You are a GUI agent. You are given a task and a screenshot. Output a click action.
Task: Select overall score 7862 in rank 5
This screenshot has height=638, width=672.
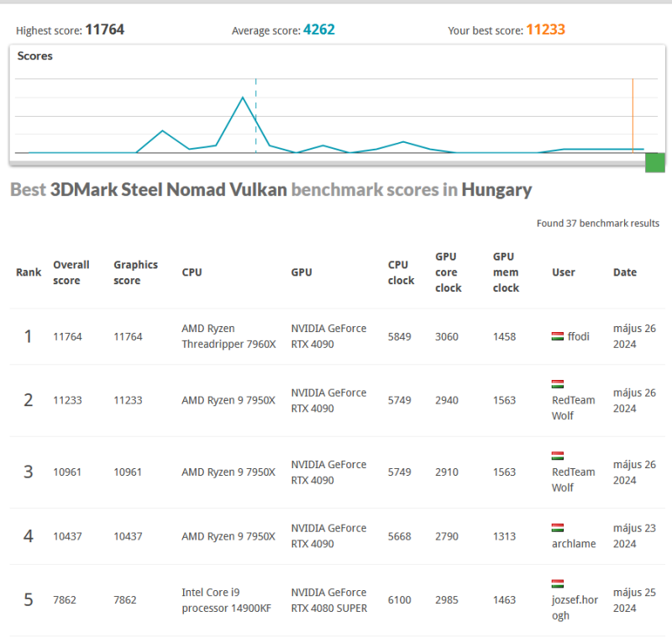coord(65,600)
